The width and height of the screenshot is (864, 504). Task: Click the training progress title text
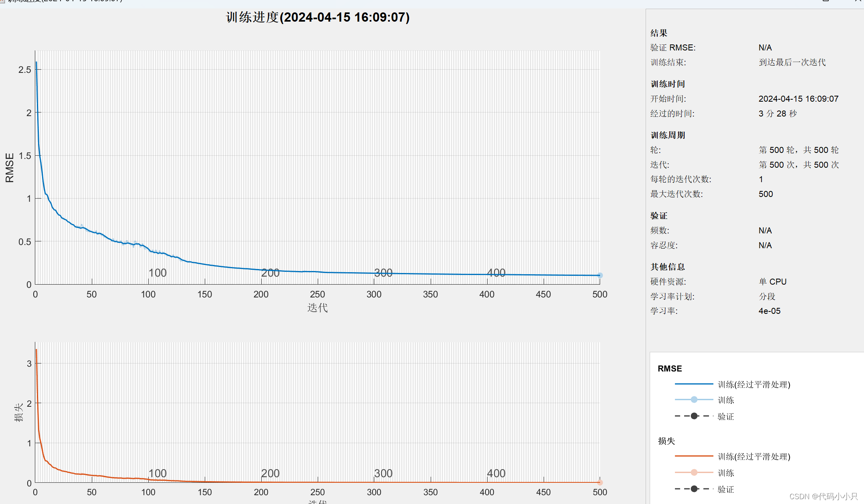[318, 17]
